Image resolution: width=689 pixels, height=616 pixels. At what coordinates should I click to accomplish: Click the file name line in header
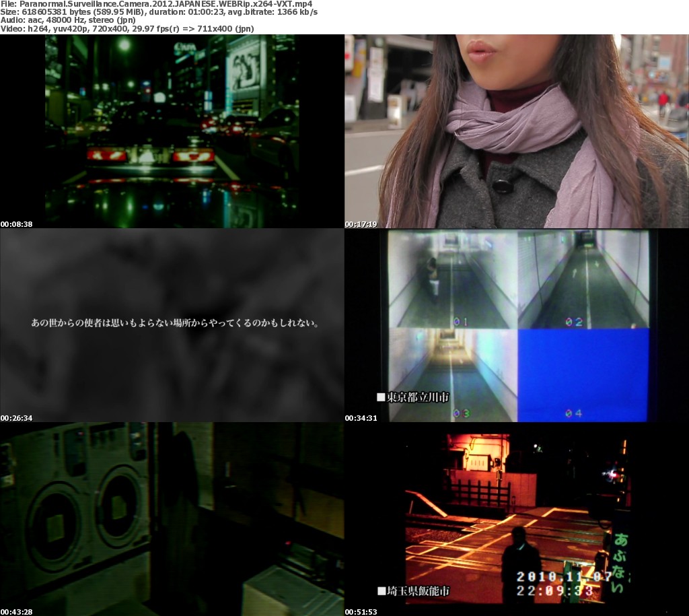[156, 4]
